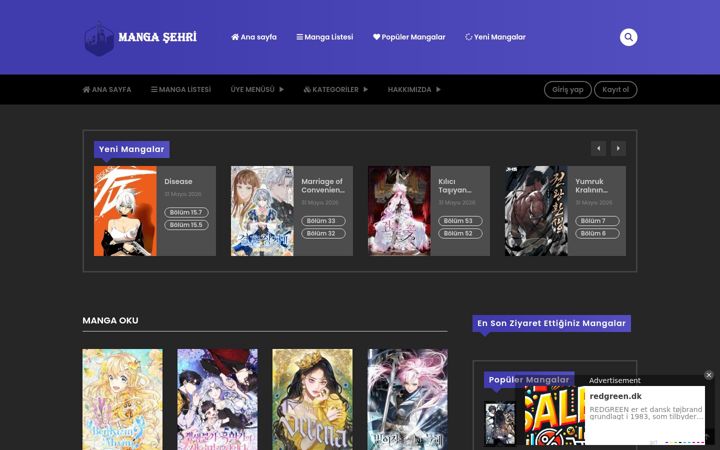Open the Serena manga cover
The image size is (720, 450).
313,399
